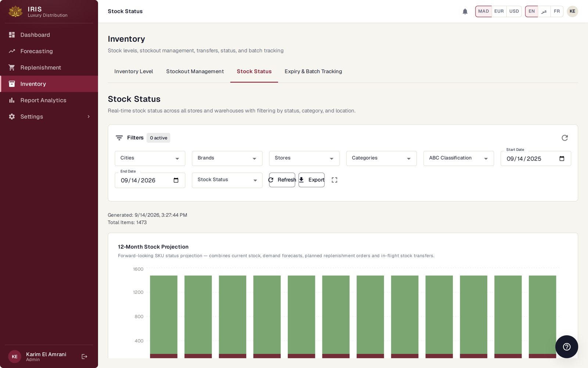This screenshot has height=368, width=588.
Task: Switch currency to USD
Action: pos(514,11)
